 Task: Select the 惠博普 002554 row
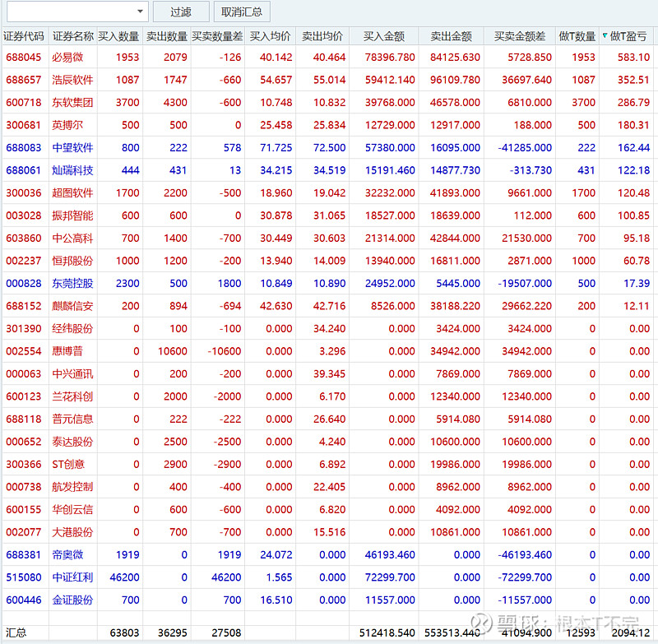pyautogui.click(x=327, y=351)
